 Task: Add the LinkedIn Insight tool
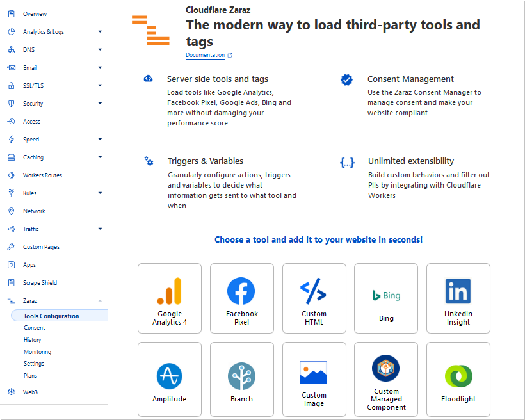[x=458, y=298]
